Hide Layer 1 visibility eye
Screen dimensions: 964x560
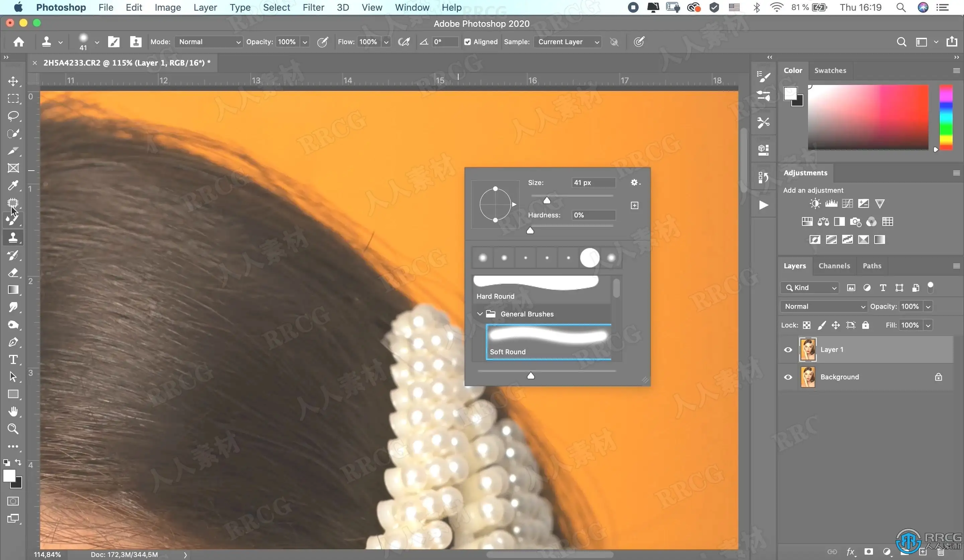[788, 350]
